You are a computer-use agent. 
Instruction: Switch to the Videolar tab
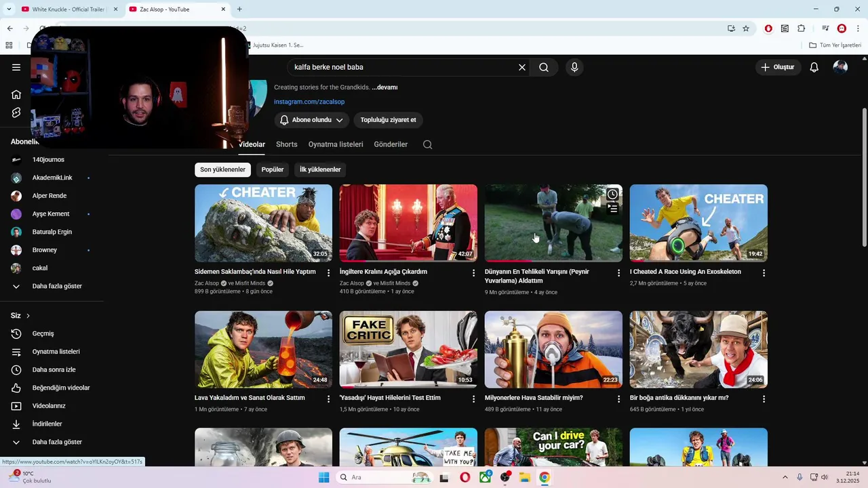click(x=252, y=144)
